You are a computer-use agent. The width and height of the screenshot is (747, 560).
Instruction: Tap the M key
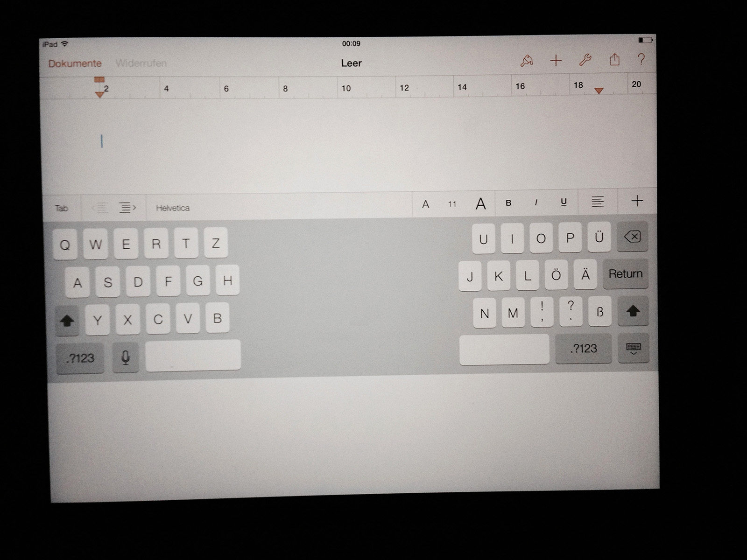(513, 313)
